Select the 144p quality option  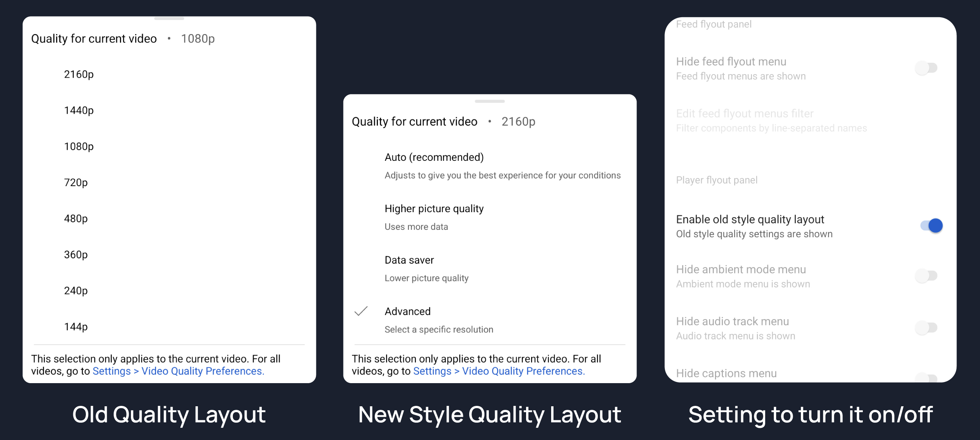tap(76, 327)
